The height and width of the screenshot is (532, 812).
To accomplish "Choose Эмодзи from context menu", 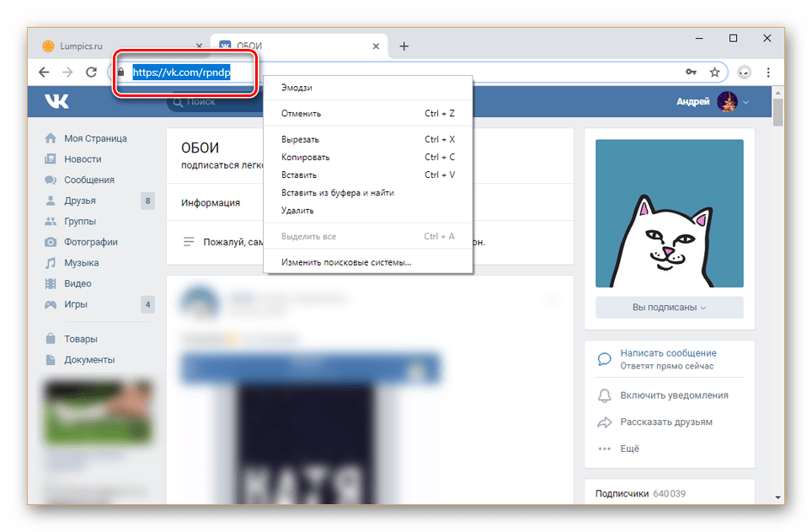I will pos(368,88).
